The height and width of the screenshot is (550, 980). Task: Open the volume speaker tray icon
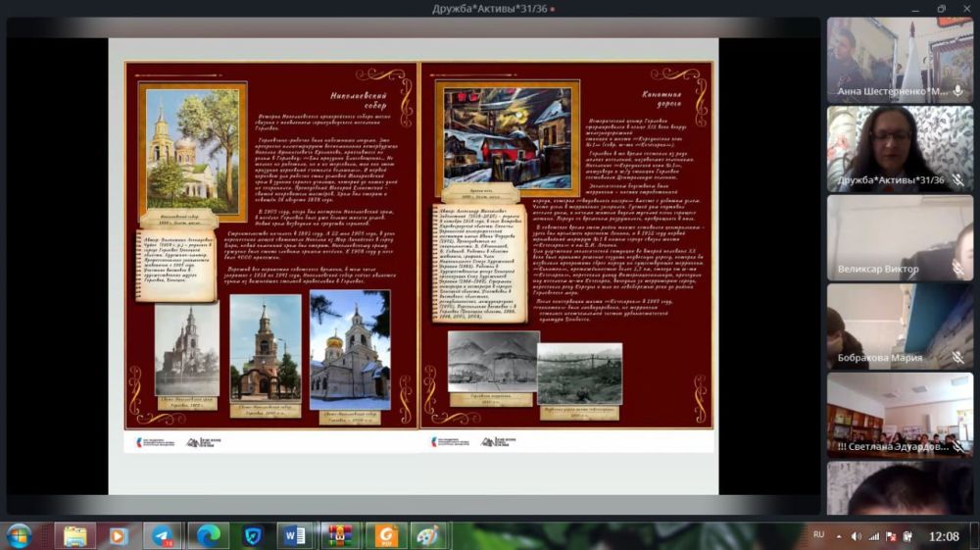[x=857, y=536]
